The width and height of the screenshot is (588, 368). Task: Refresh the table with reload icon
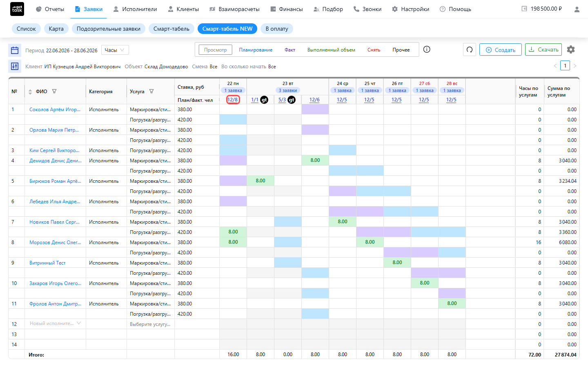point(470,49)
